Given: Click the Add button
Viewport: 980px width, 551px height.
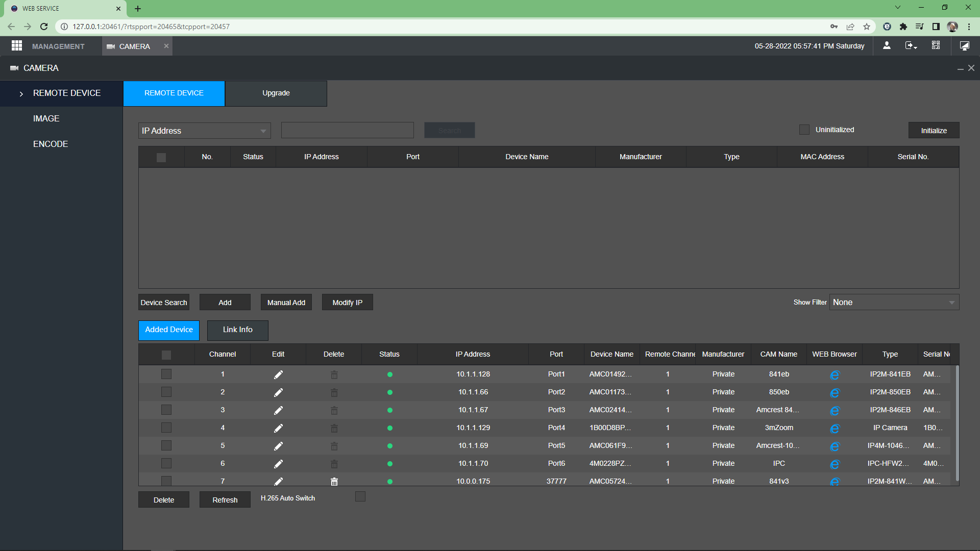Looking at the screenshot, I should (x=225, y=303).
